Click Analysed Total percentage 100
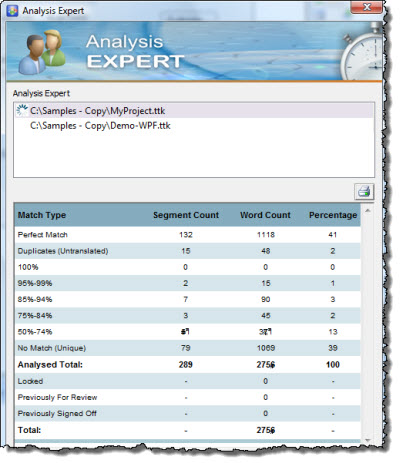Image resolution: width=400 pixels, height=463 pixels. click(333, 364)
